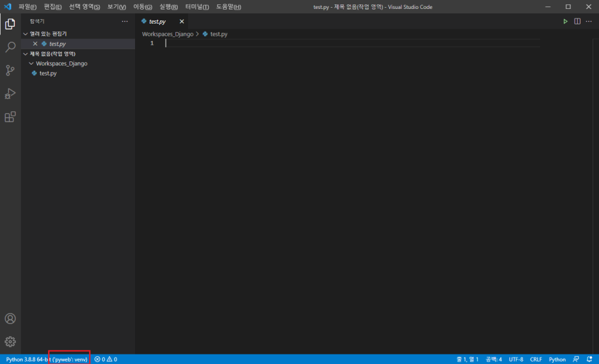
Task: Split the editor to the right
Action: 577,21
